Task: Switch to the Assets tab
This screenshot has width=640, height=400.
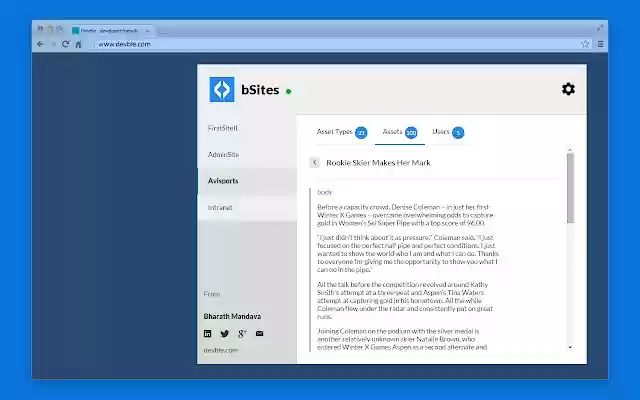Action: [400, 132]
